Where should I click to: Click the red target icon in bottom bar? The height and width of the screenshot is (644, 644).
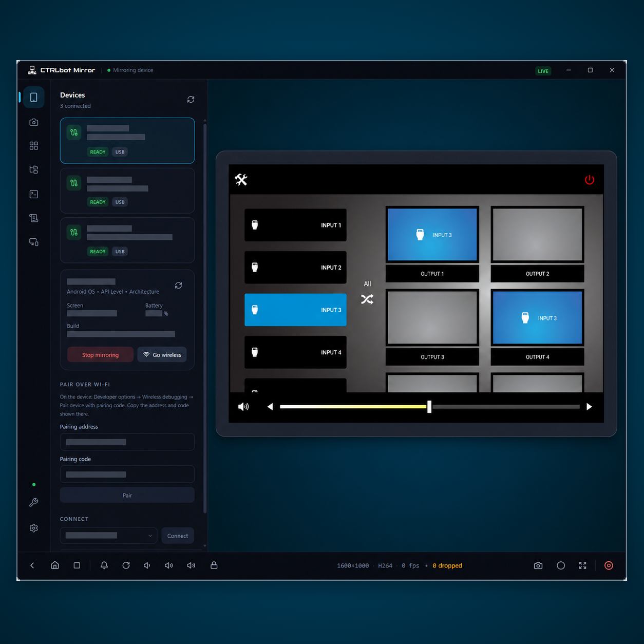pos(609,565)
